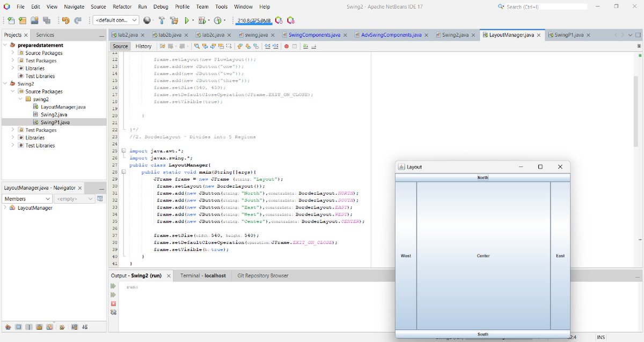Click the Clean and Build icon

click(174, 20)
